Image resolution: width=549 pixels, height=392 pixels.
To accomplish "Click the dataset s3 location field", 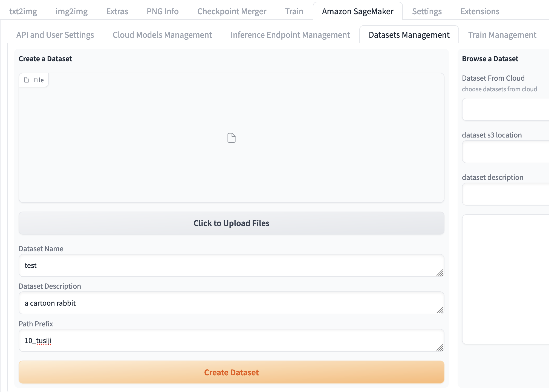I will (x=505, y=152).
